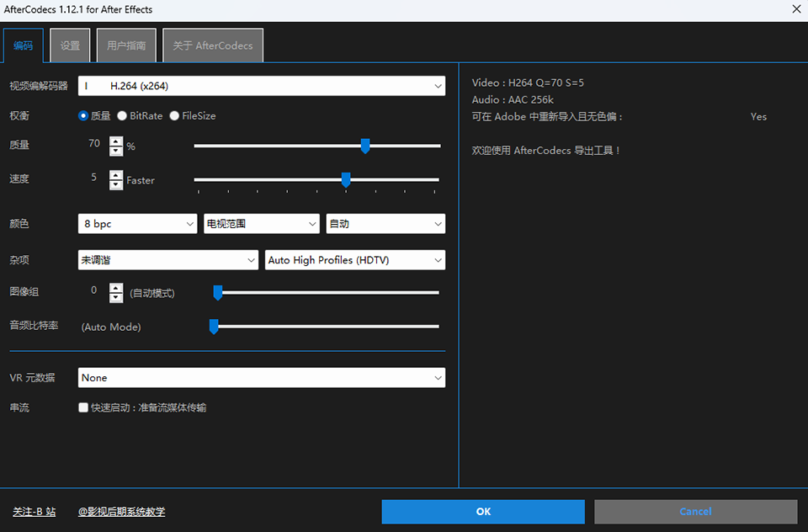The height and width of the screenshot is (532, 808).
Task: Click the 速度 slider handle
Action: point(346,180)
